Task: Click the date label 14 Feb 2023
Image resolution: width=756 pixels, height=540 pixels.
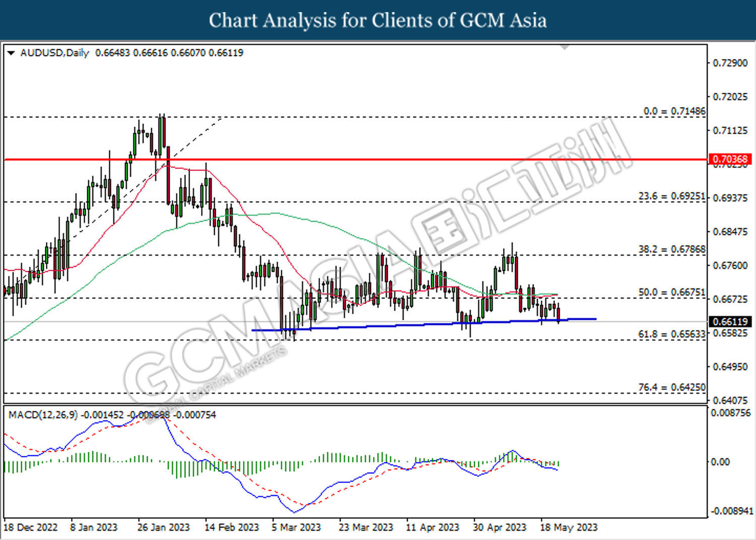Action: coord(232,527)
